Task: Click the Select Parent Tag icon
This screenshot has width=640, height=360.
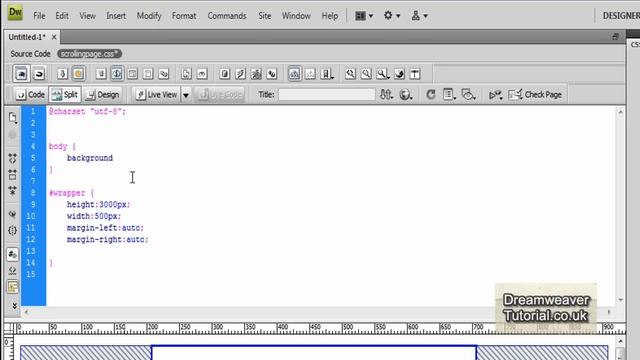Action: (x=13, y=214)
